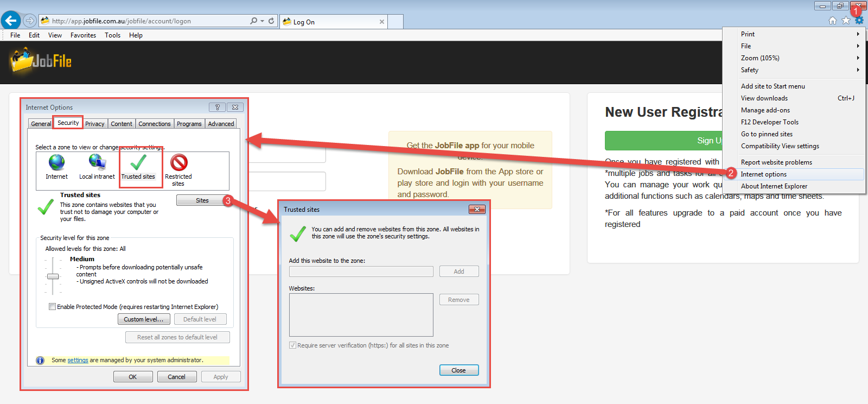Switch to the Programs tab

click(189, 124)
